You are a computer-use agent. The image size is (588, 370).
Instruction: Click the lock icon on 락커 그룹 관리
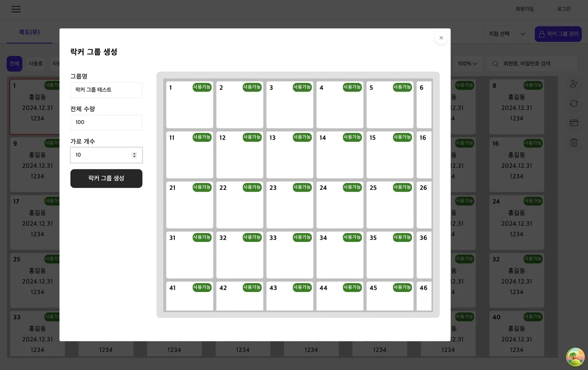click(x=542, y=34)
